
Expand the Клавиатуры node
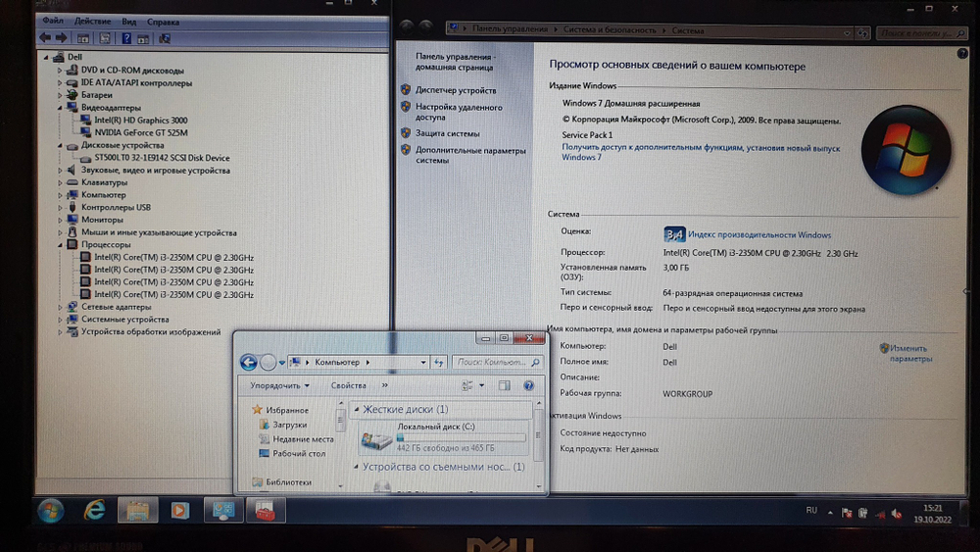[60, 182]
